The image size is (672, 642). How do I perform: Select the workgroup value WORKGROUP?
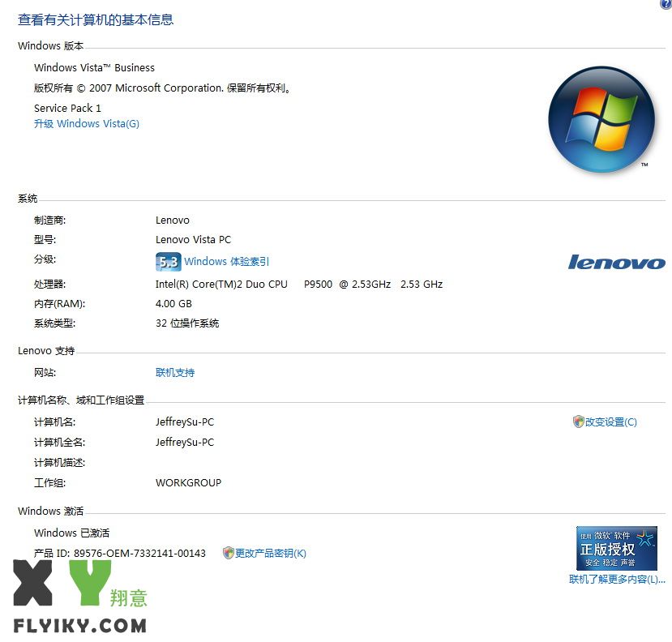point(189,482)
